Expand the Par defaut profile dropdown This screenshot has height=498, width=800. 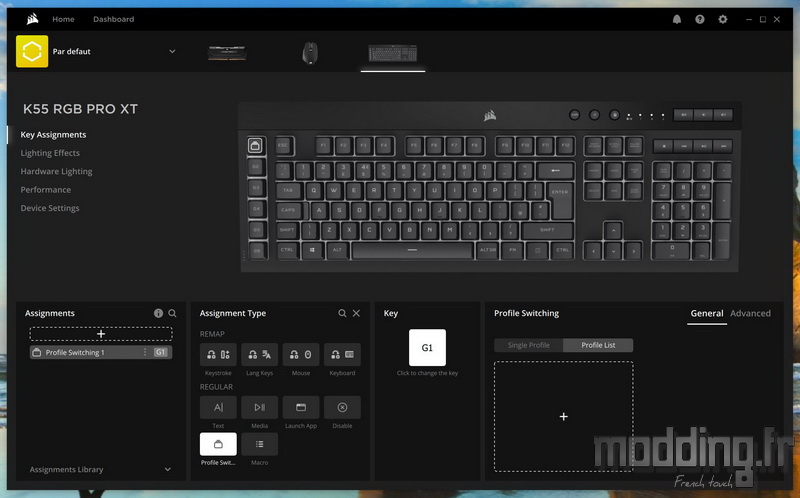coord(172,52)
